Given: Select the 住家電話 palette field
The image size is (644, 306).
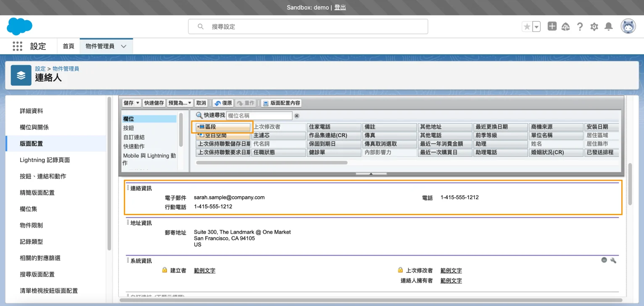Looking at the screenshot, I should 334,127.
